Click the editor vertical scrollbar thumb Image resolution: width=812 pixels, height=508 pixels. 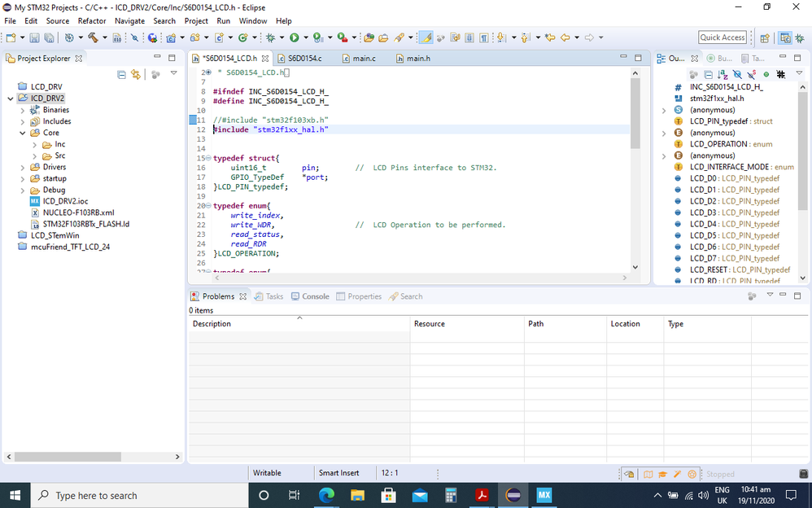click(635, 113)
